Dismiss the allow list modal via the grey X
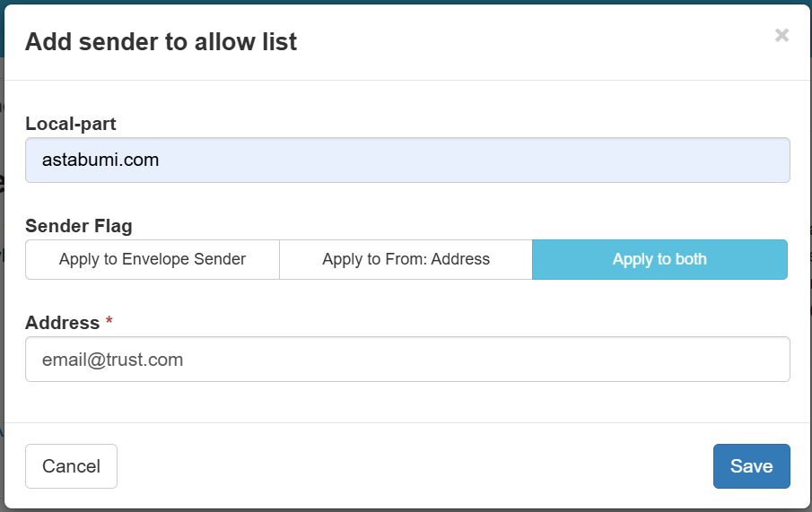Screen dimensions: 812x512 [781, 36]
